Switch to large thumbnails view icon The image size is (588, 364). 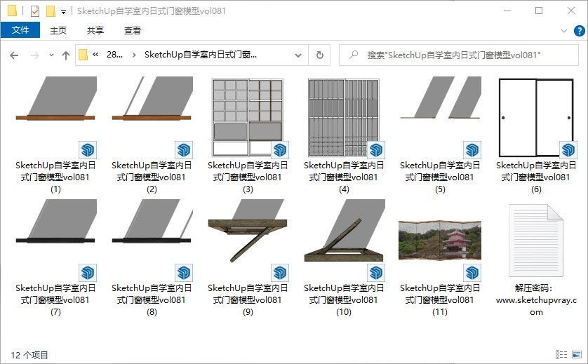pyautogui.click(x=577, y=354)
